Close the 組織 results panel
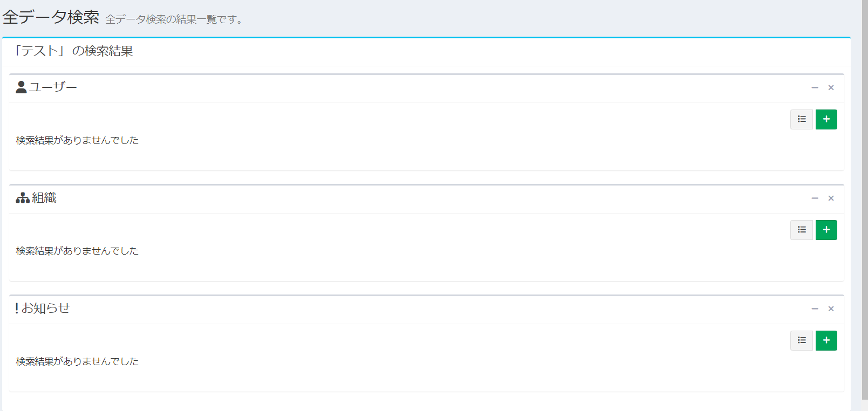868x411 pixels. [831, 198]
